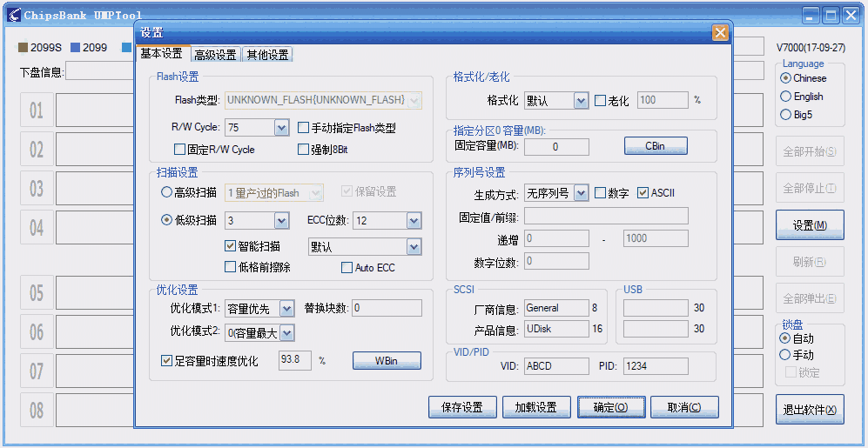
Task: Click the 2099 blue color legend square
Action: point(75,48)
